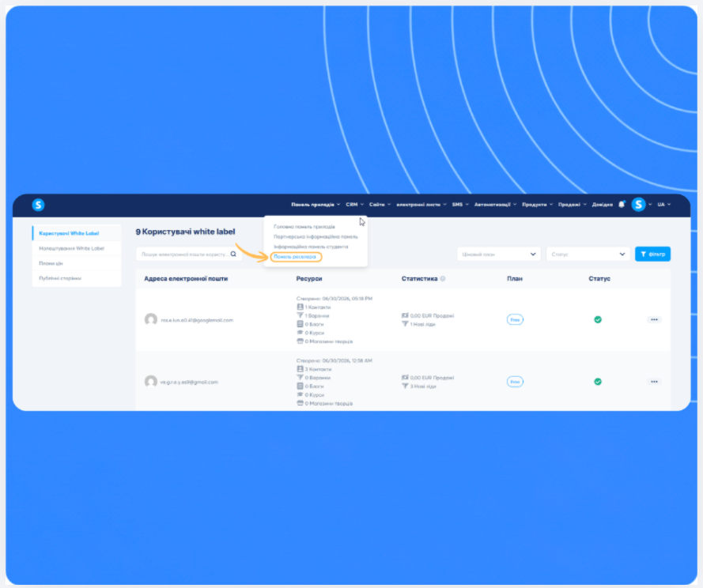Click the account avatar S icon

[x=638, y=205]
